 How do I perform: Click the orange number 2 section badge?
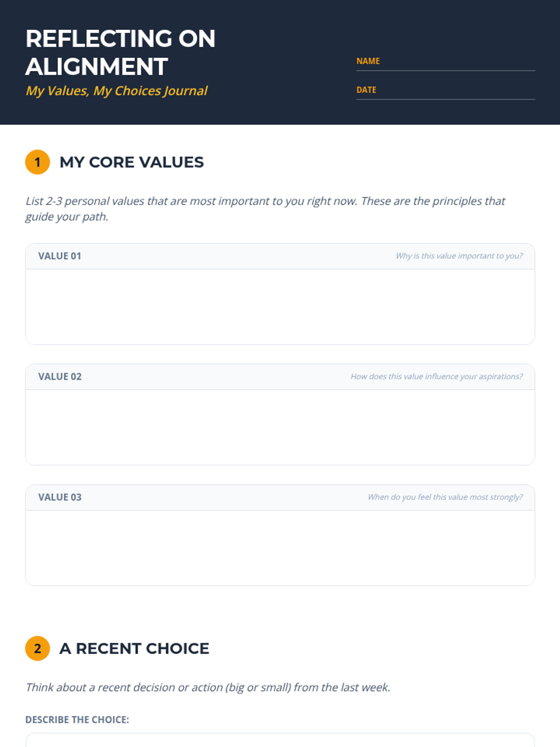click(37, 648)
